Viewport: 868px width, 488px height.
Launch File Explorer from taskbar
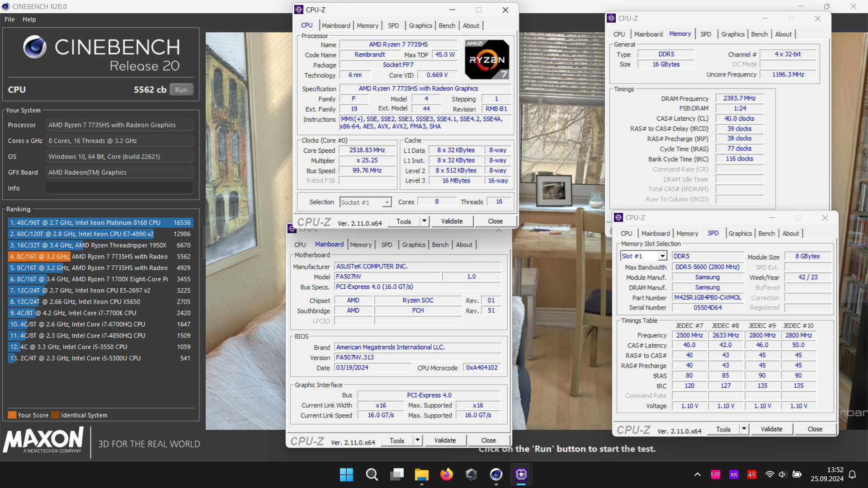pos(421,474)
